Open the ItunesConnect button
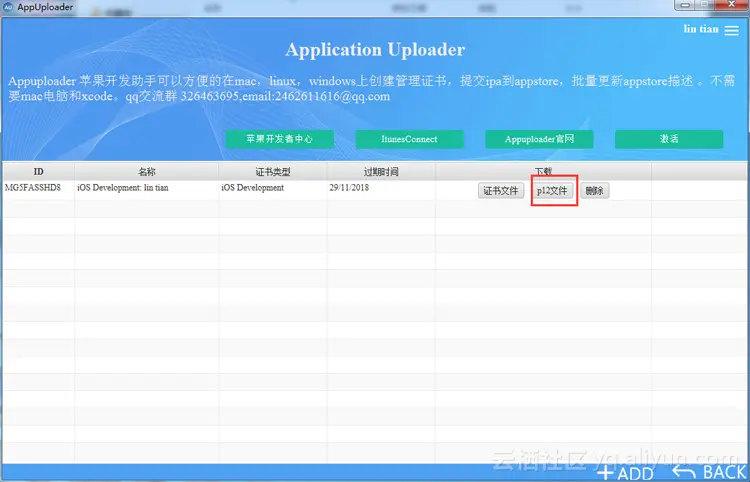The image size is (750, 482). tap(409, 139)
